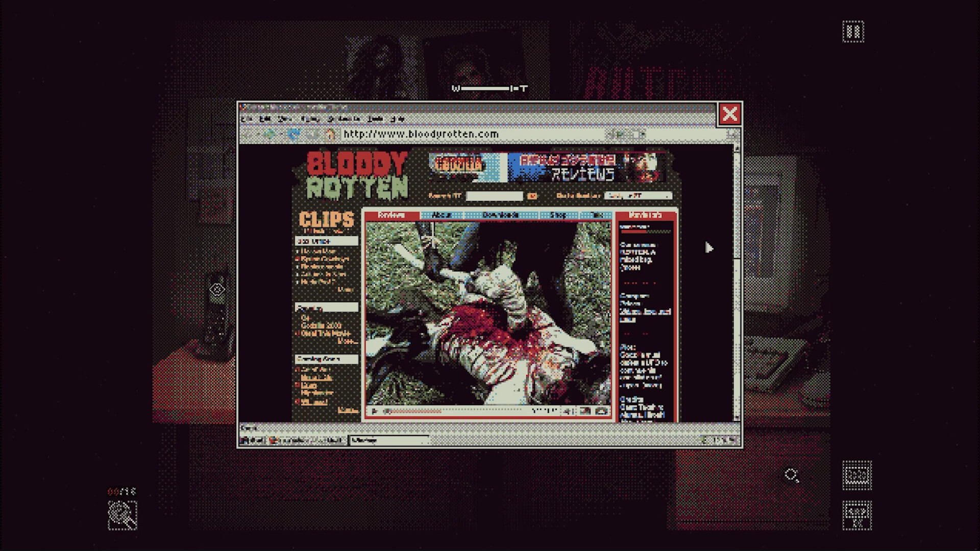Pause the game with the top-right pause icon
The width and height of the screenshot is (980, 551).
853,32
